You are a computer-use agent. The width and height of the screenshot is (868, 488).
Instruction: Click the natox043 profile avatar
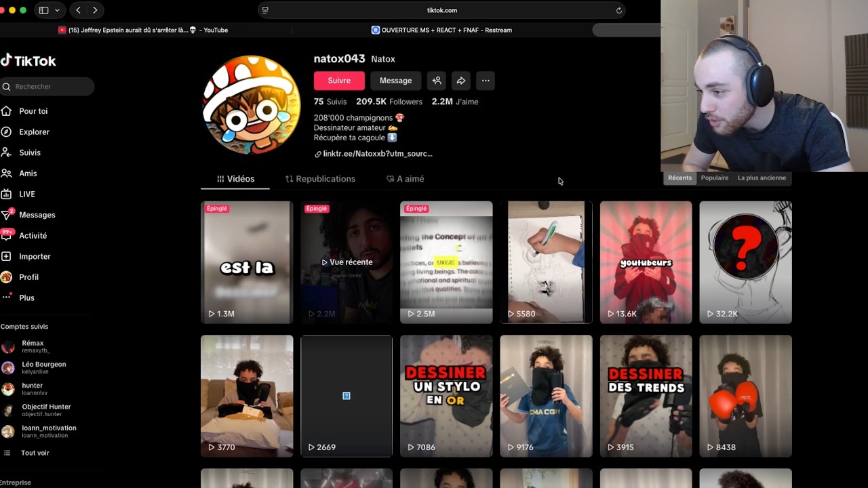(252, 105)
